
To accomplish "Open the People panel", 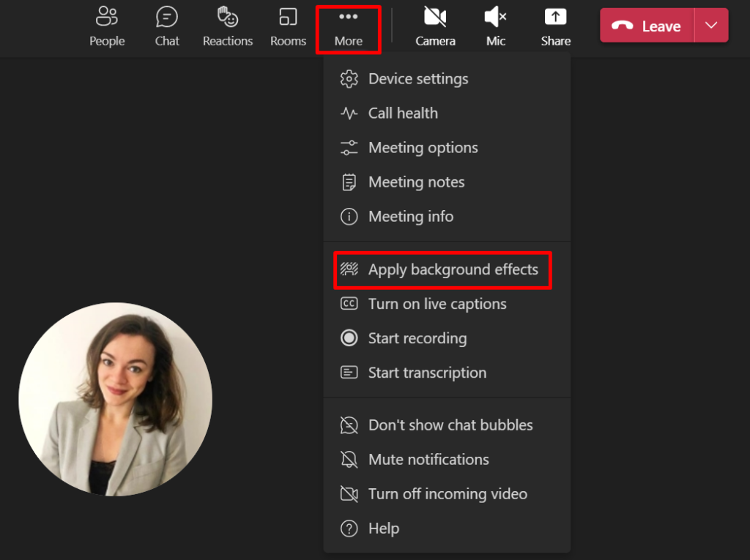I will [107, 27].
